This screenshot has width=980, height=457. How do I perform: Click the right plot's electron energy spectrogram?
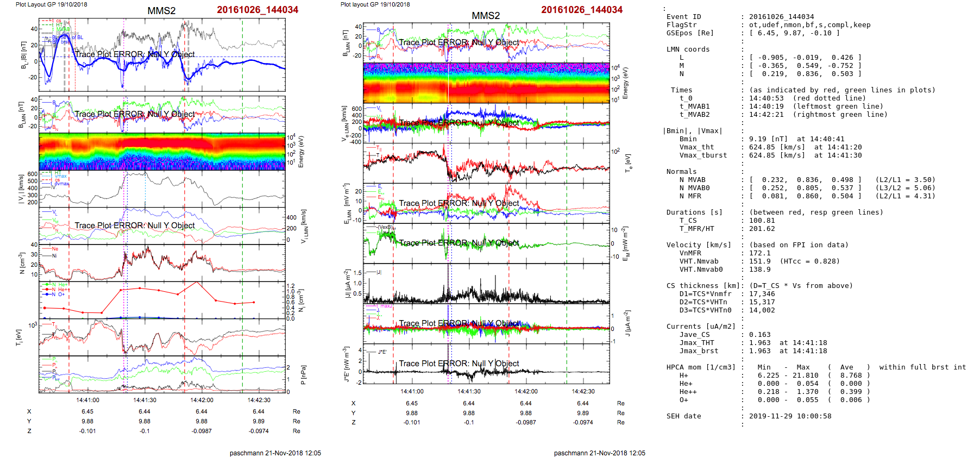pos(486,83)
